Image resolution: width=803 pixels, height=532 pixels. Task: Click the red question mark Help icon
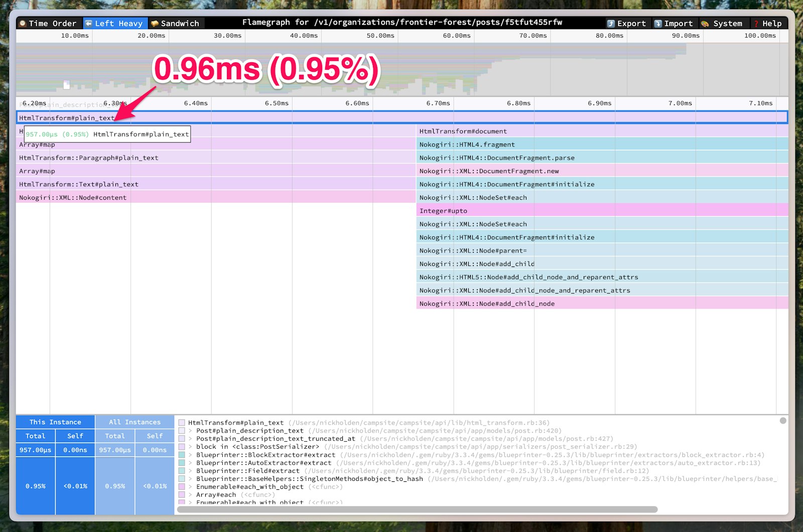click(x=756, y=23)
